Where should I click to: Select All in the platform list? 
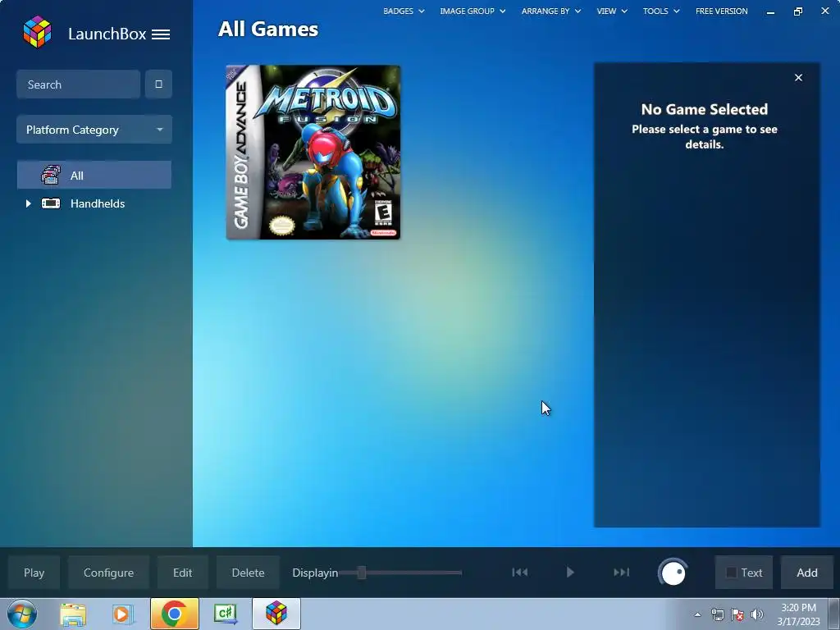click(94, 176)
